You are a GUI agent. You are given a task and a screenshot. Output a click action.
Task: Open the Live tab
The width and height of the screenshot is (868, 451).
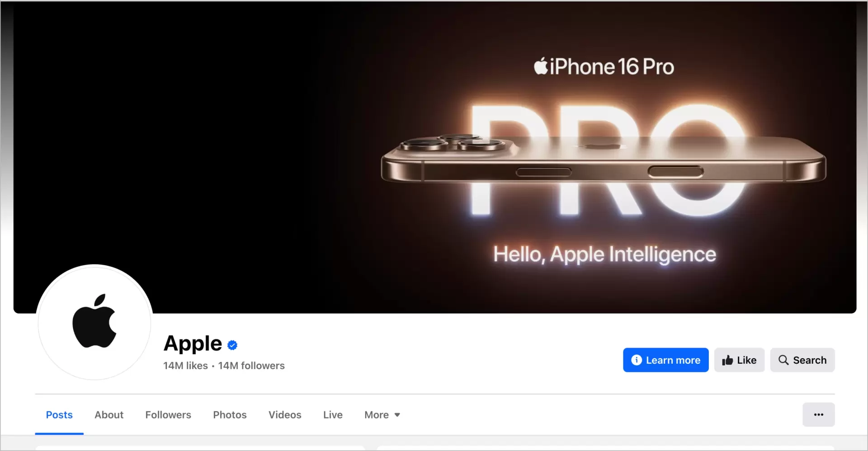(333, 415)
